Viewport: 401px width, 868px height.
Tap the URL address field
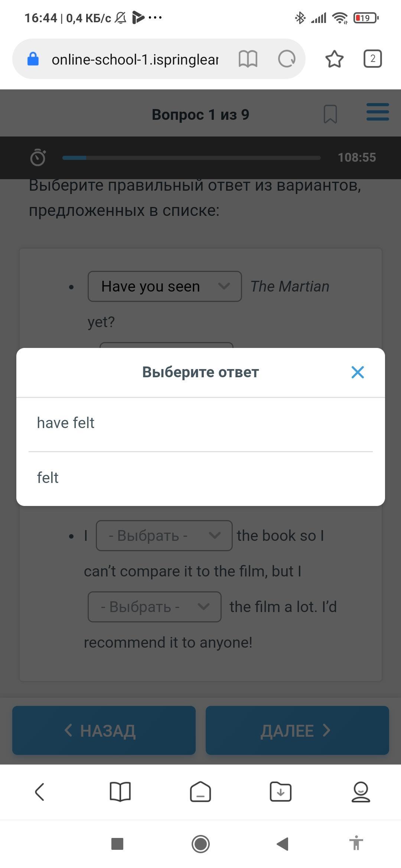click(x=134, y=59)
